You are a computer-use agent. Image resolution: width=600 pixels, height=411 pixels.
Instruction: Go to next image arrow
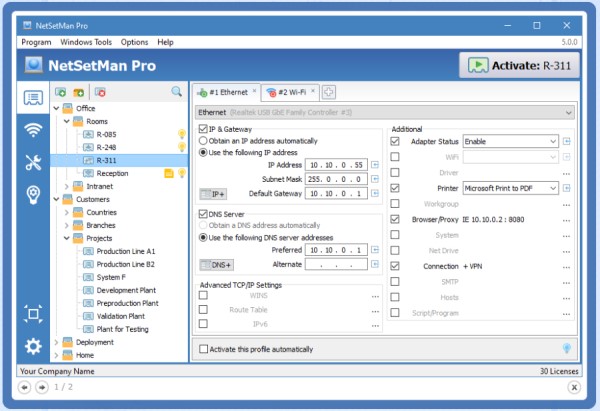click(42, 387)
